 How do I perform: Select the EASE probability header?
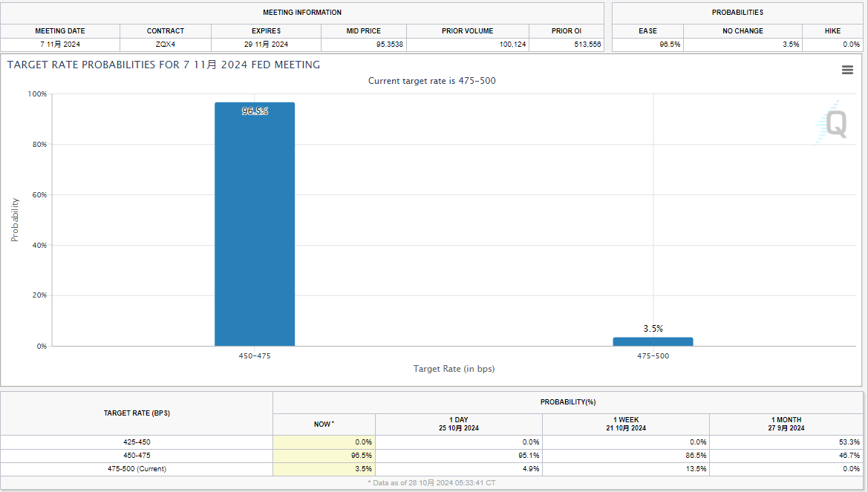coord(647,31)
